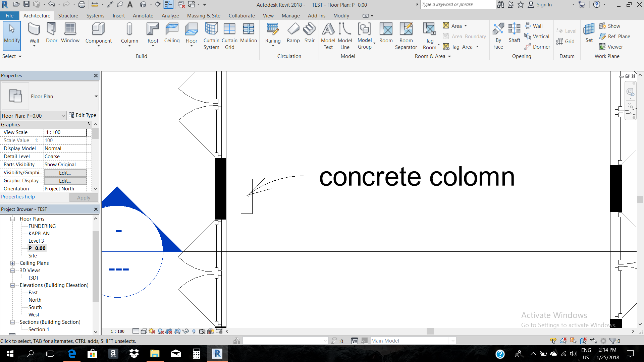Collapse the Floor Plans tree node

pos(13,219)
